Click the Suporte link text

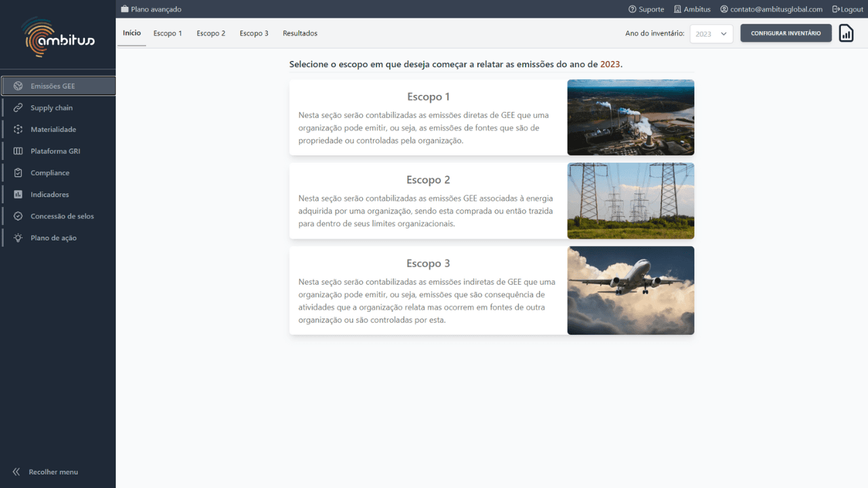point(651,9)
